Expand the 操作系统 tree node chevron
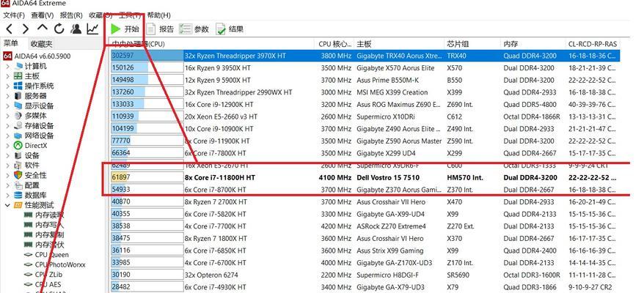The image size is (644, 293). [8, 86]
